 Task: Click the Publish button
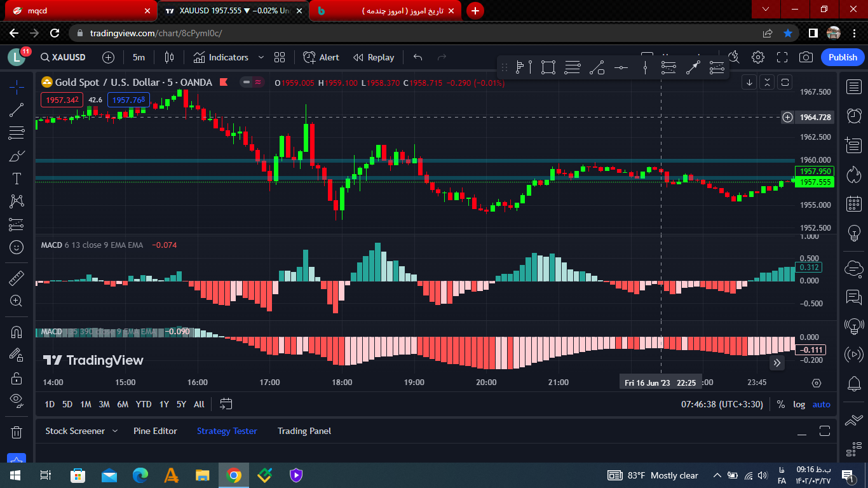(x=843, y=57)
